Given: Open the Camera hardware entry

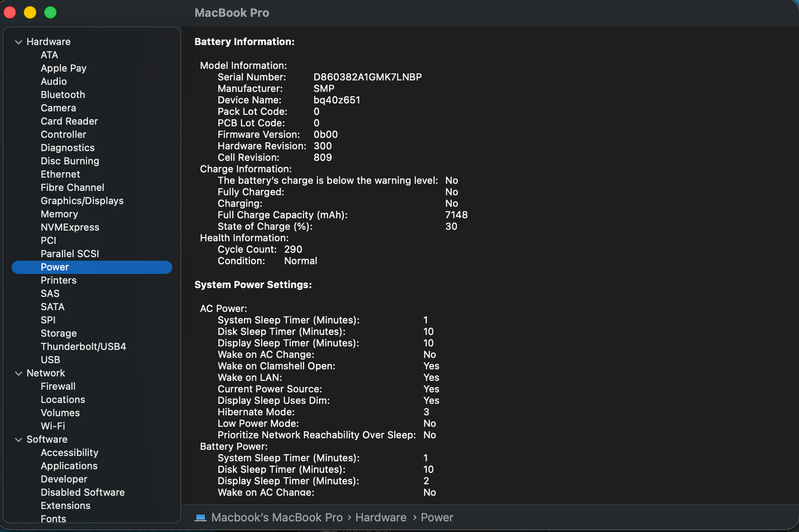Looking at the screenshot, I should [58, 108].
